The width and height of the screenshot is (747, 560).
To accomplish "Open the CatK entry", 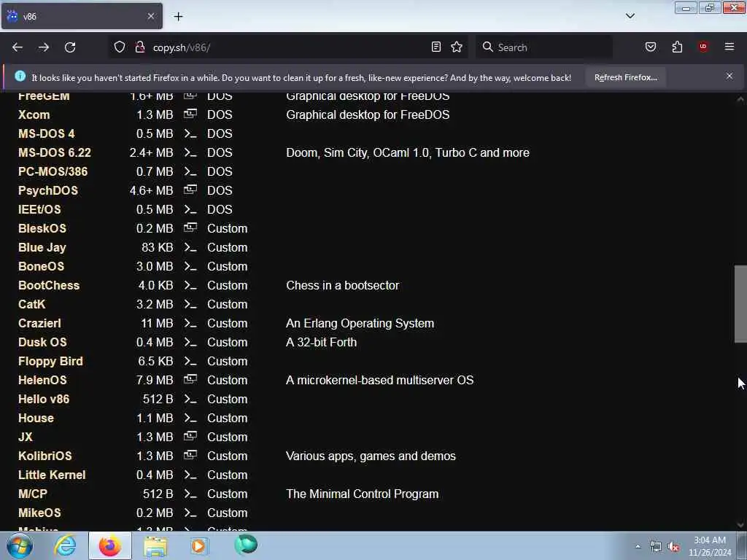I will [32, 305].
